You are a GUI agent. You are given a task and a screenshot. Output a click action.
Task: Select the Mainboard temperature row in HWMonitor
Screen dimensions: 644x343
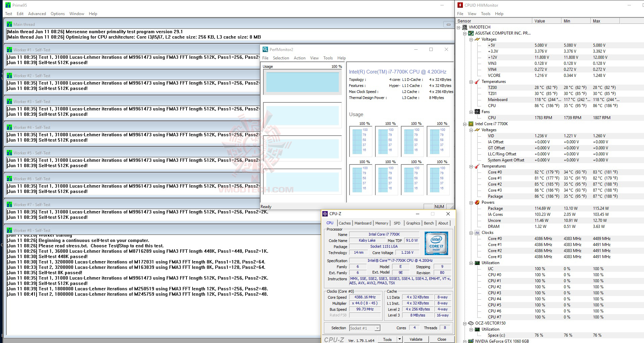(550, 100)
